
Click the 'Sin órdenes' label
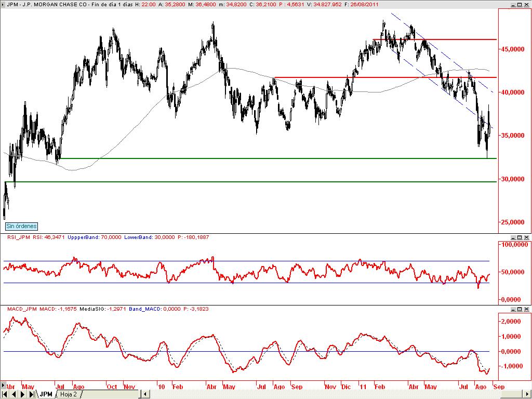21,226
